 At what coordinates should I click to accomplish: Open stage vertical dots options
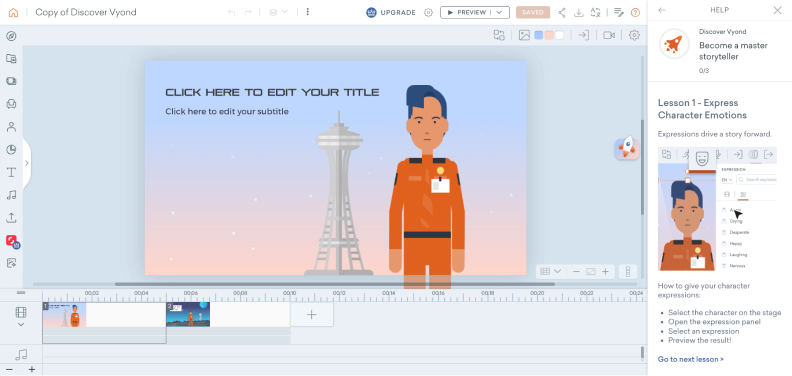(628, 271)
